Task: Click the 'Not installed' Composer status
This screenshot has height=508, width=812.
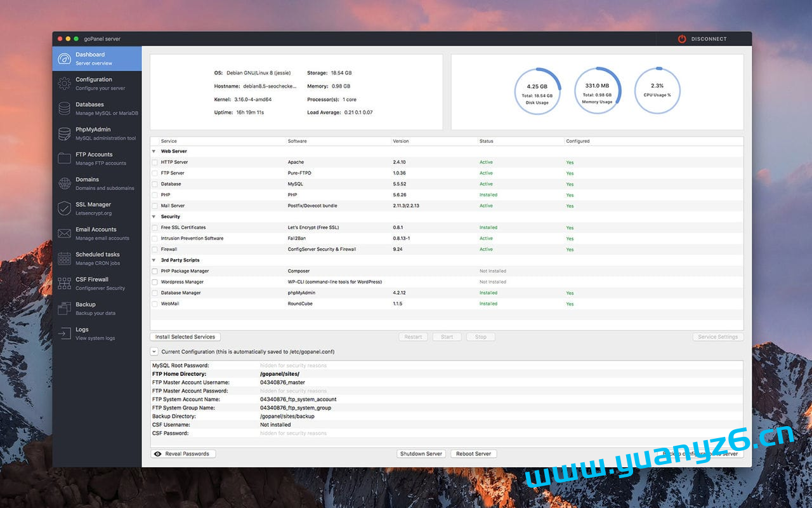Action: [493, 271]
